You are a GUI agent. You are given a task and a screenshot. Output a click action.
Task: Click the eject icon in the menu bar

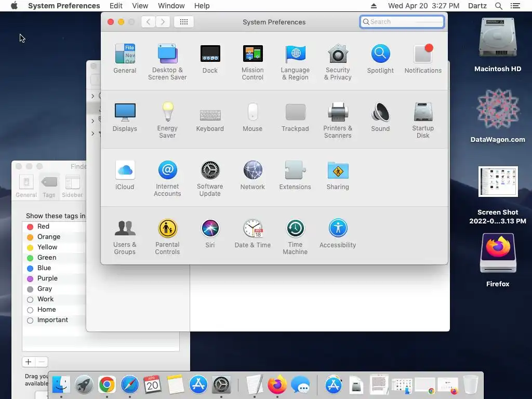click(x=374, y=6)
